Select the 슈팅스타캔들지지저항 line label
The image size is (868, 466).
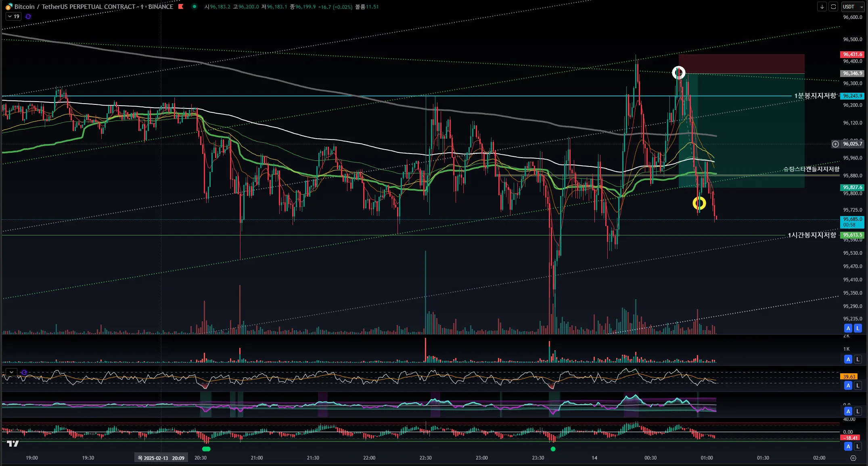pos(812,169)
